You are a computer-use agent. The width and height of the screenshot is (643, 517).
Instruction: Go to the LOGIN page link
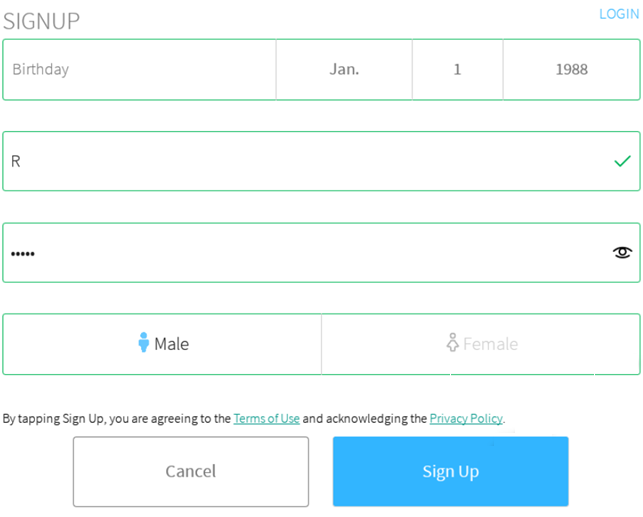point(618,14)
